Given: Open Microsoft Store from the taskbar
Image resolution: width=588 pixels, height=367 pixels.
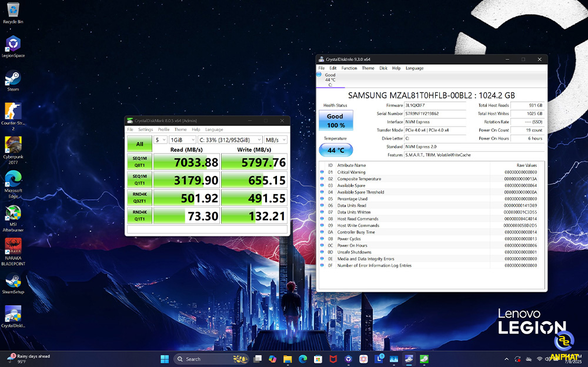Looking at the screenshot, I should pos(318,359).
